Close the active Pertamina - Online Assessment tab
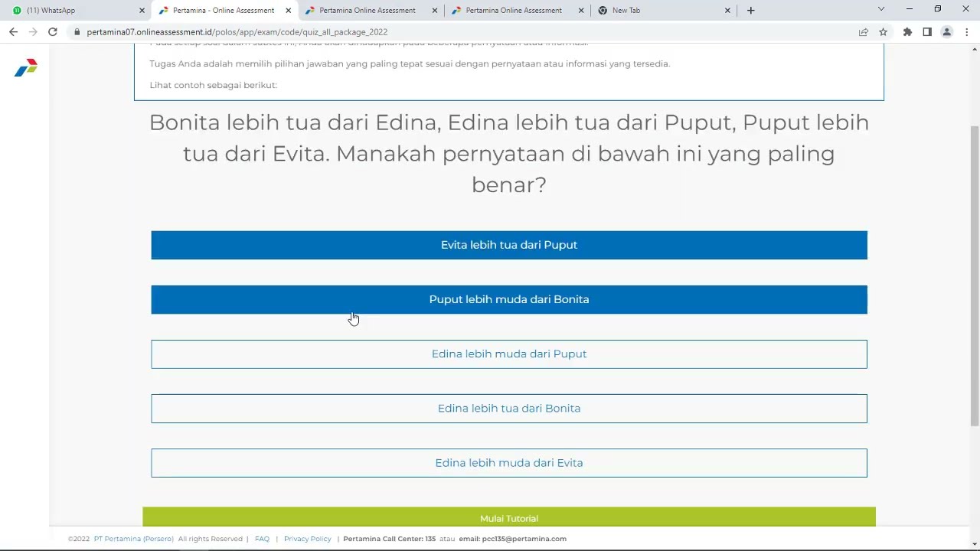 click(x=289, y=11)
